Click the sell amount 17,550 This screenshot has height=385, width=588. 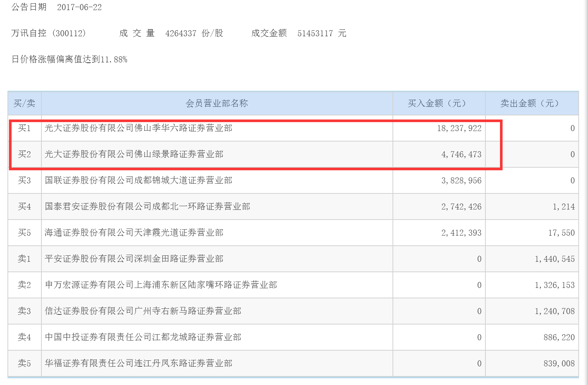coord(562,233)
